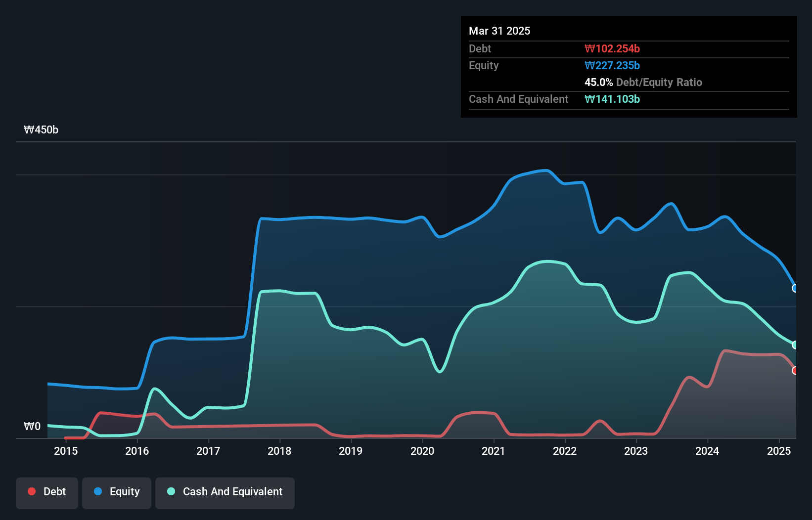The height and width of the screenshot is (520, 812).
Task: Click the Debt label in the tooltip
Action: pyautogui.click(x=480, y=48)
